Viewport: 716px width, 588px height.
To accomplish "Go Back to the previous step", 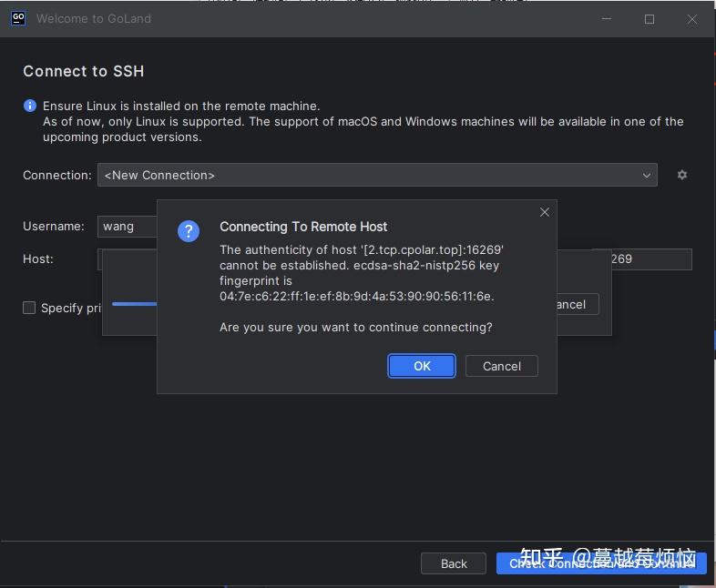I will [x=454, y=563].
